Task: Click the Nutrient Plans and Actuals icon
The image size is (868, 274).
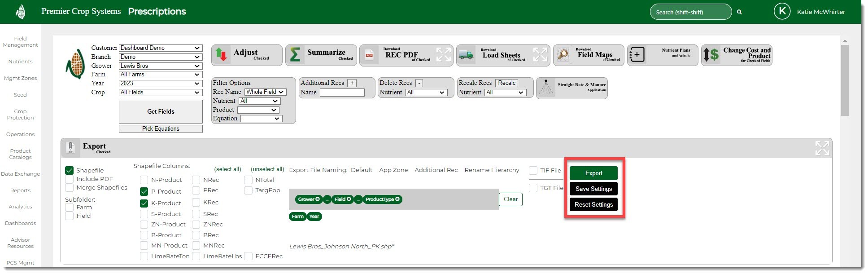Action: [x=637, y=55]
